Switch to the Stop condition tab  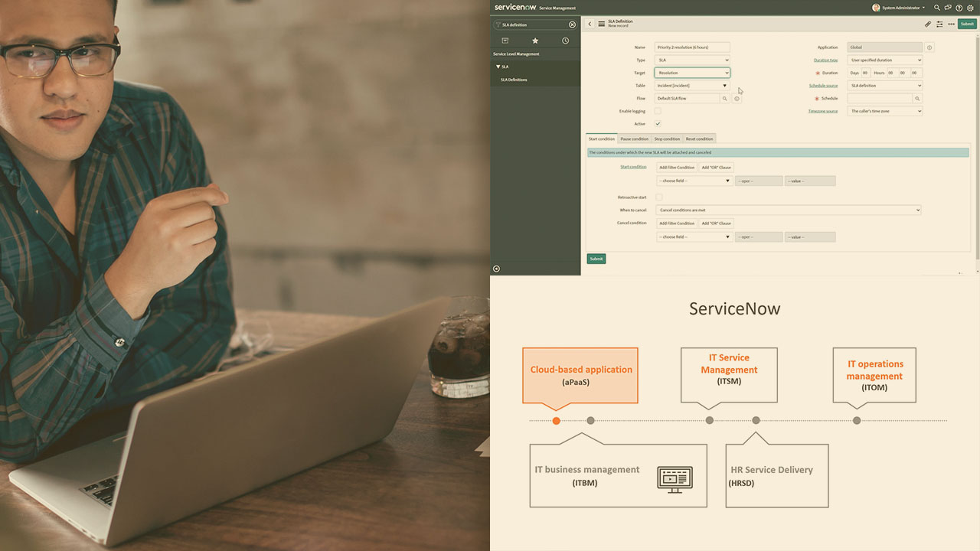pos(667,139)
